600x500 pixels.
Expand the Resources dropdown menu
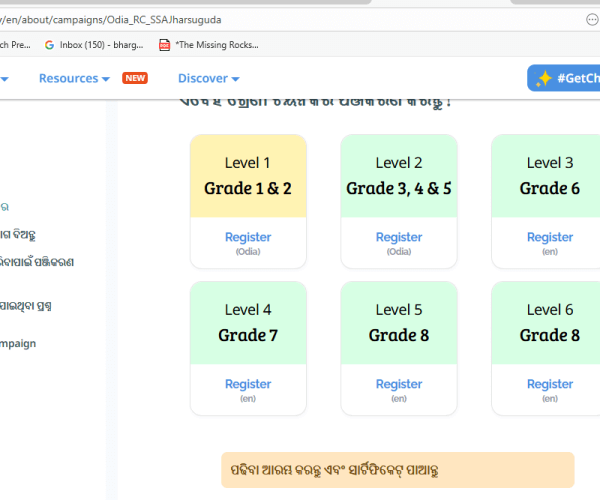(x=74, y=78)
